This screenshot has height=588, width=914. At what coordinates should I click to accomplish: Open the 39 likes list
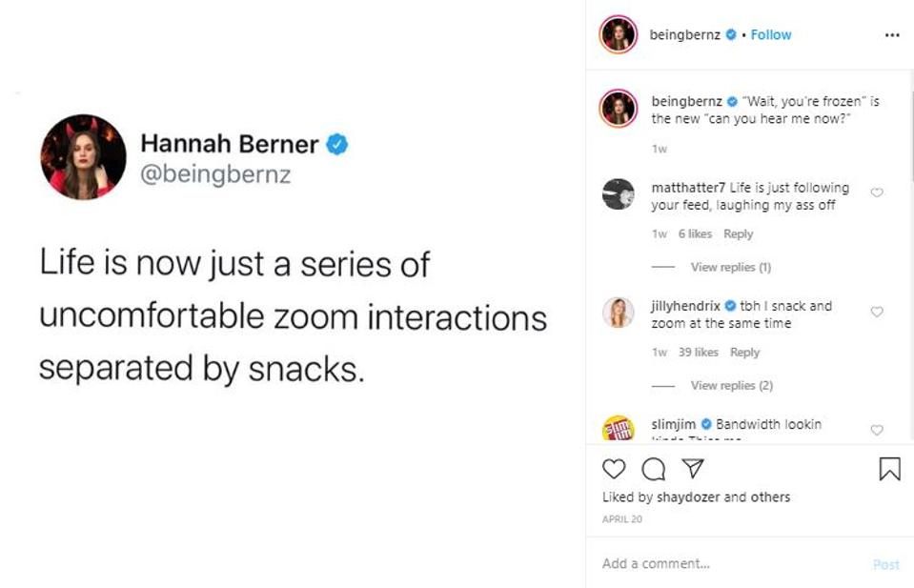click(698, 353)
